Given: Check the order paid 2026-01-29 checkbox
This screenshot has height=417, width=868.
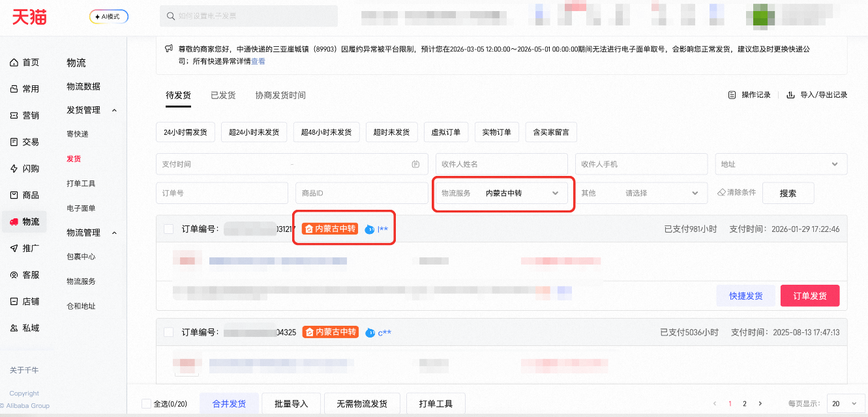Looking at the screenshot, I should [x=169, y=229].
